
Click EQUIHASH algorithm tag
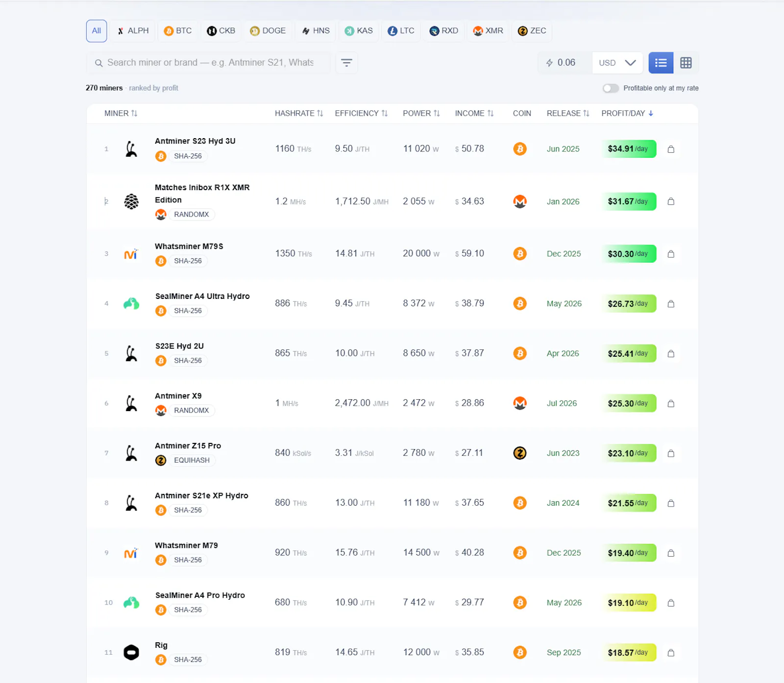192,460
